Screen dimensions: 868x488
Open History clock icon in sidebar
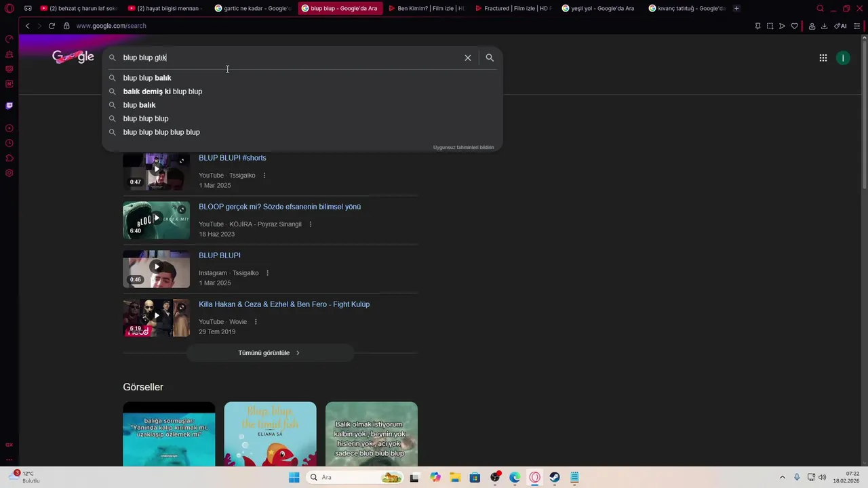coord(9,143)
